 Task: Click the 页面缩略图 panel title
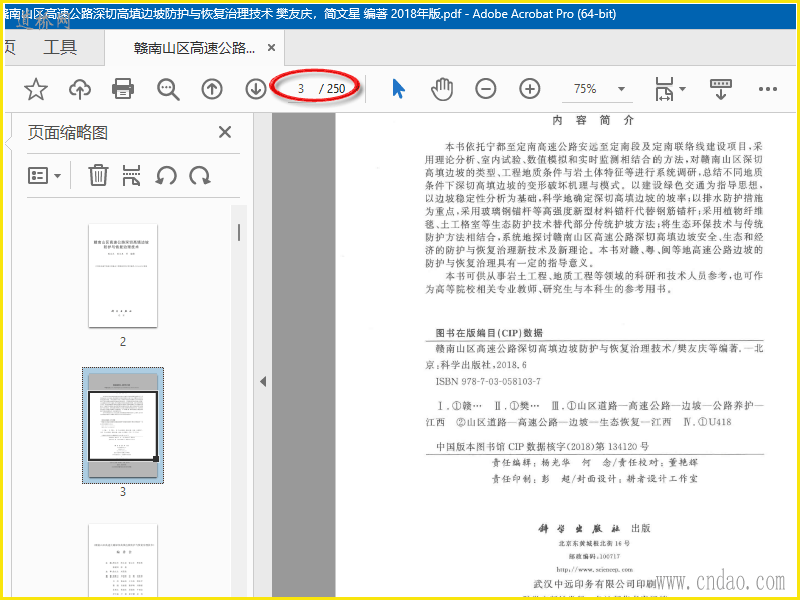click(68, 133)
